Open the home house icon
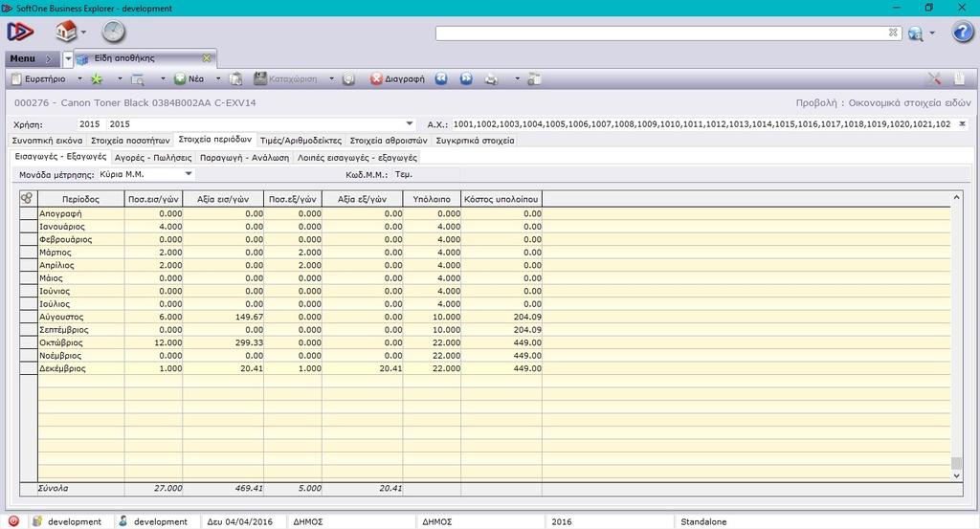The height and width of the screenshot is (529, 980). (66, 31)
